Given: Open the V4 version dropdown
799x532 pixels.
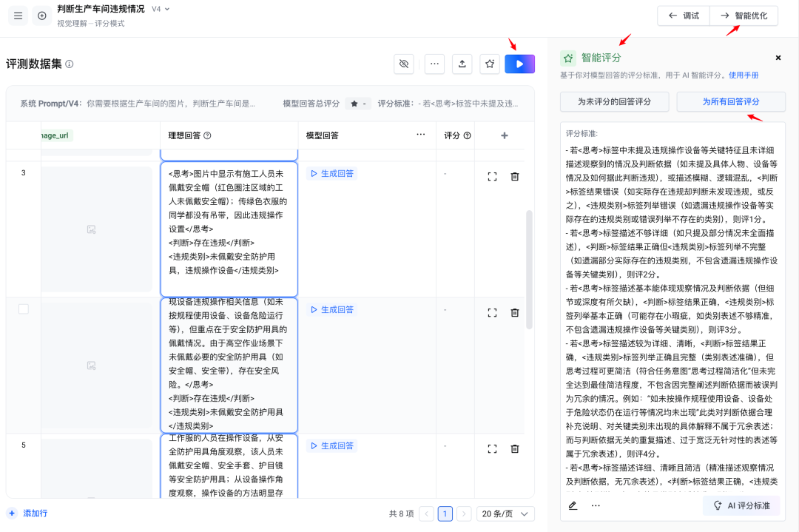Looking at the screenshot, I should (x=161, y=9).
